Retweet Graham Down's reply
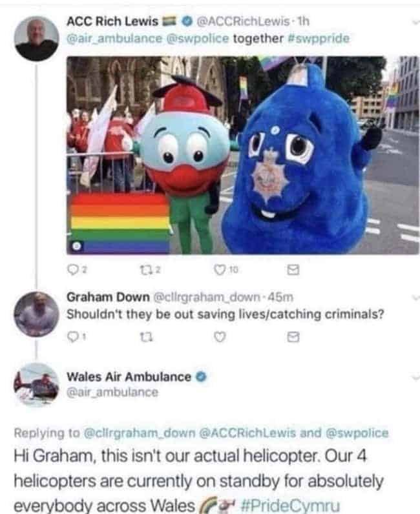The width and height of the screenshot is (420, 514). 145,337
